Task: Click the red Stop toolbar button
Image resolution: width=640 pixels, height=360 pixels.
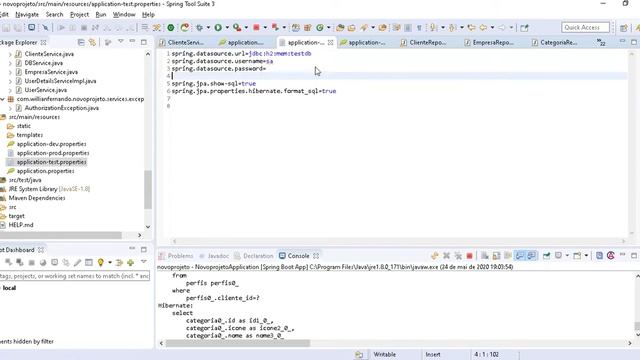Action: [x=256, y=27]
